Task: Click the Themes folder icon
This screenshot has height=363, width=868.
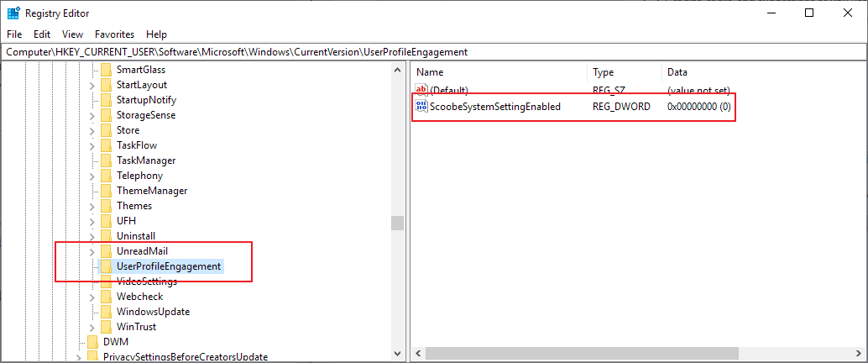Action: coord(106,206)
